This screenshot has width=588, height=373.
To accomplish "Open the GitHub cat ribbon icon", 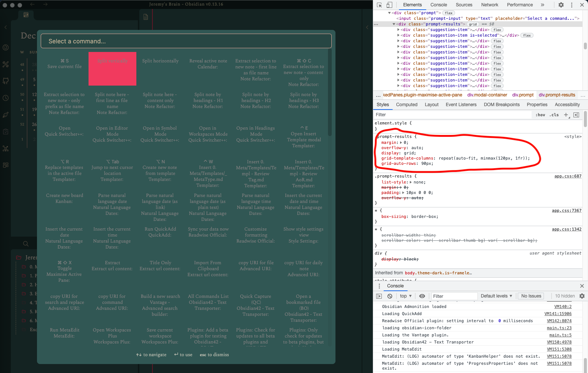I will click(6, 81).
